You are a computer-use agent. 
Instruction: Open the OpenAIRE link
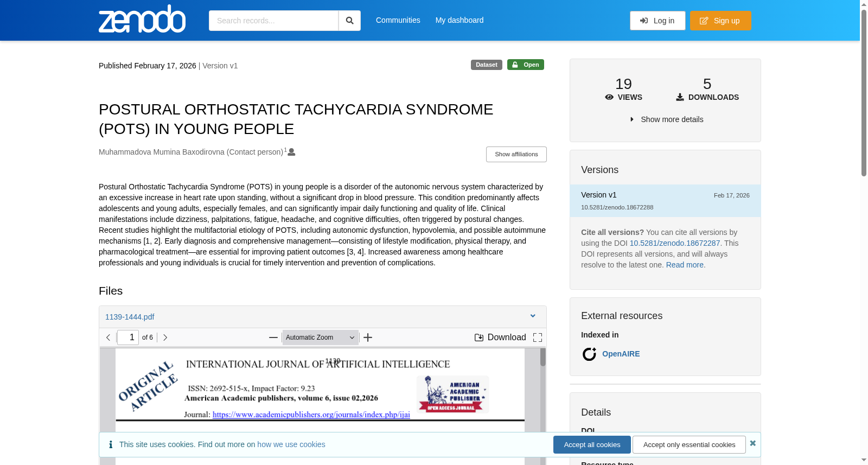[x=621, y=354]
